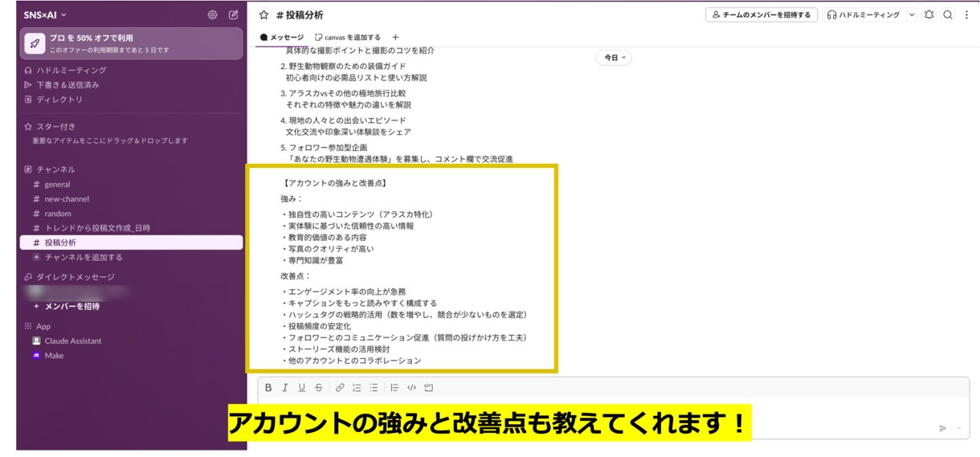Click the Make app icon

tap(36, 355)
